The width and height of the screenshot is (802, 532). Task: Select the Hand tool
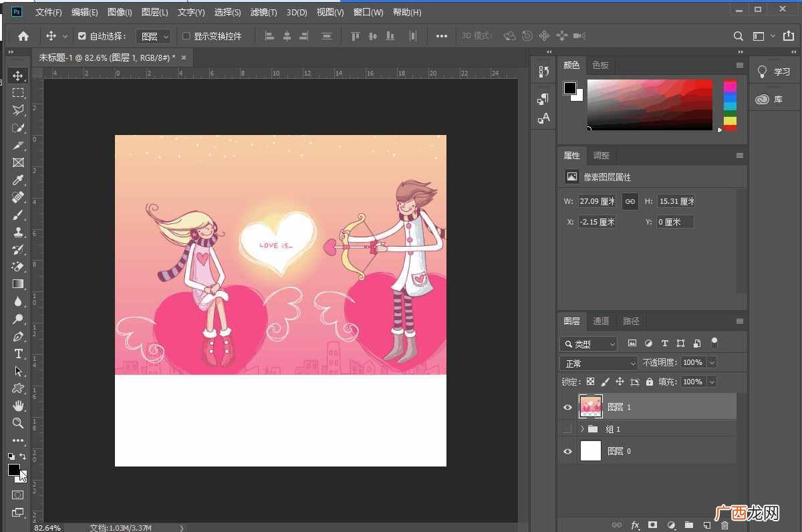click(x=18, y=406)
